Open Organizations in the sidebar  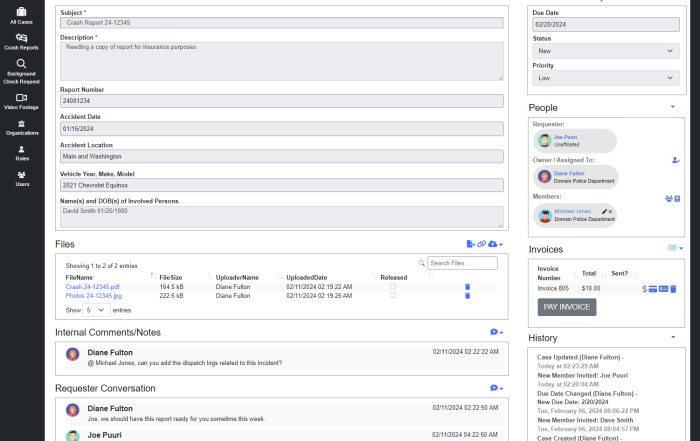[x=21, y=128]
